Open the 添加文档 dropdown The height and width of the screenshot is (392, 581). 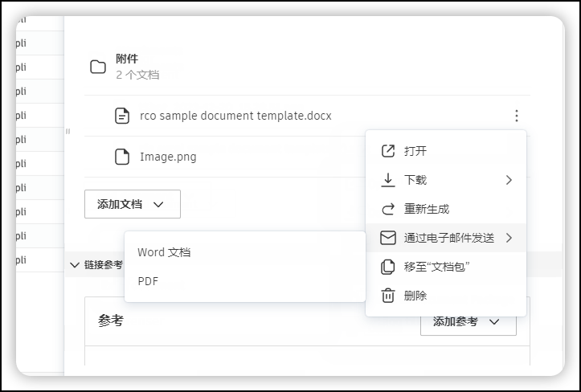click(133, 204)
